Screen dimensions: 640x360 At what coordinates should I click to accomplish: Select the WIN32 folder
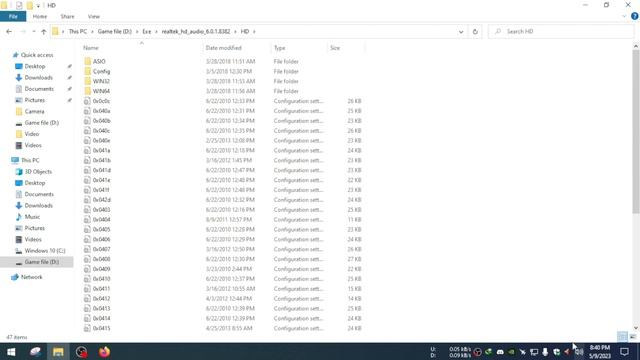(101, 81)
